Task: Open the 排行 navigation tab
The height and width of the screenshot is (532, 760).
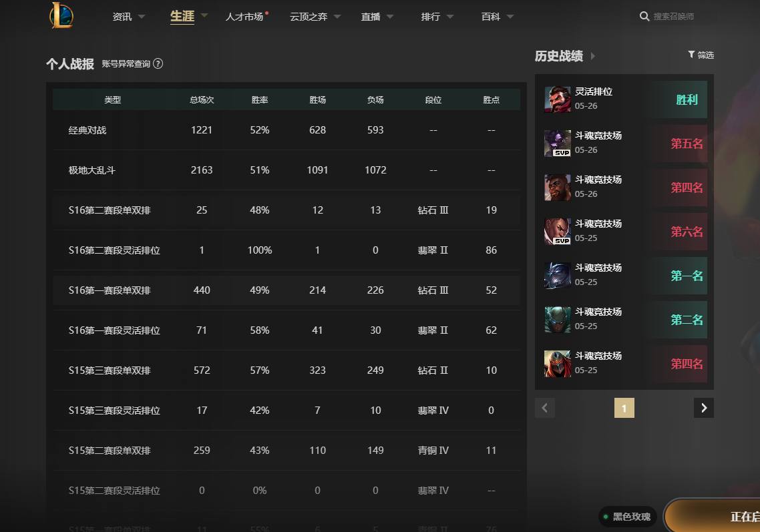Action: tap(431, 17)
